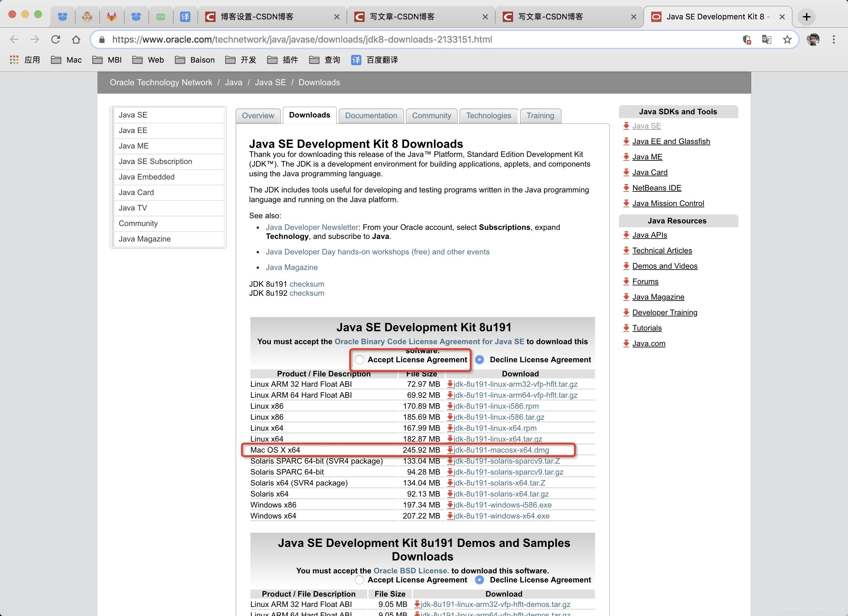Open the Chrome three-dot menu
Viewport: 848px width, 616px height.
833,39
